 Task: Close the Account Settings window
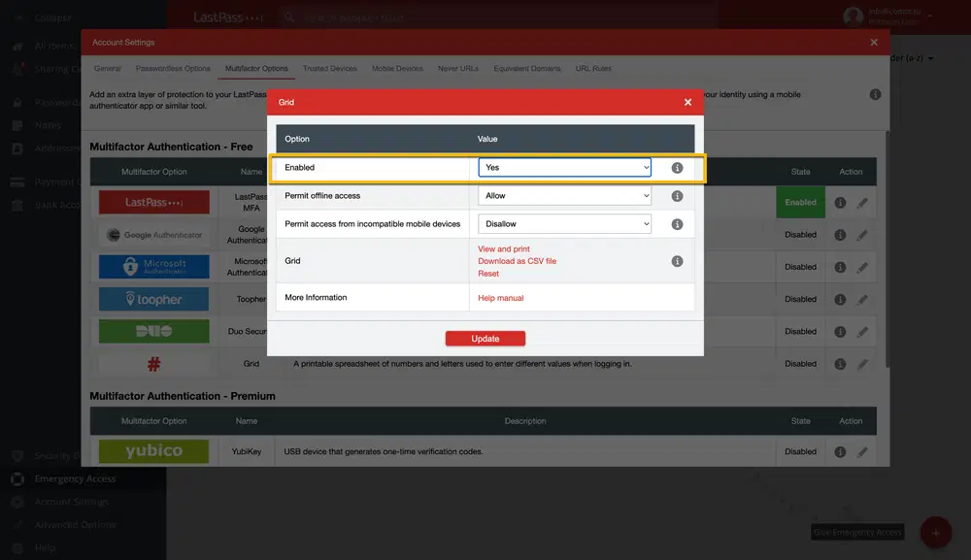tap(874, 42)
